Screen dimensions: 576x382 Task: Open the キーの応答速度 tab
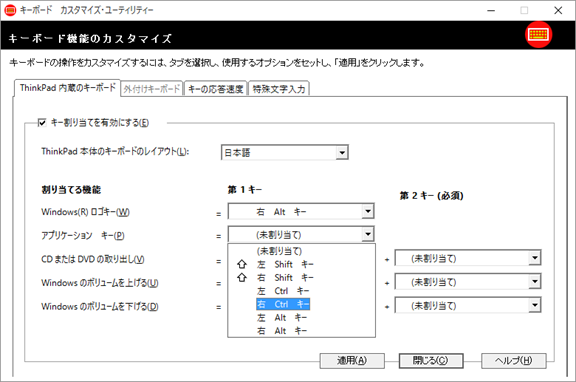(x=216, y=89)
